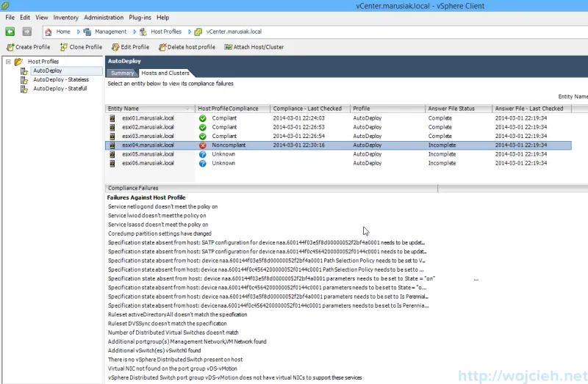Viewport: 588px width, 384px height.
Task: Select the Hosts and Clusters tab
Action: (165, 73)
